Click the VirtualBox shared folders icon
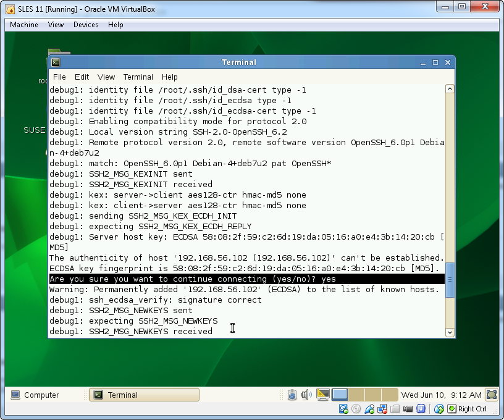 [x=395, y=409]
